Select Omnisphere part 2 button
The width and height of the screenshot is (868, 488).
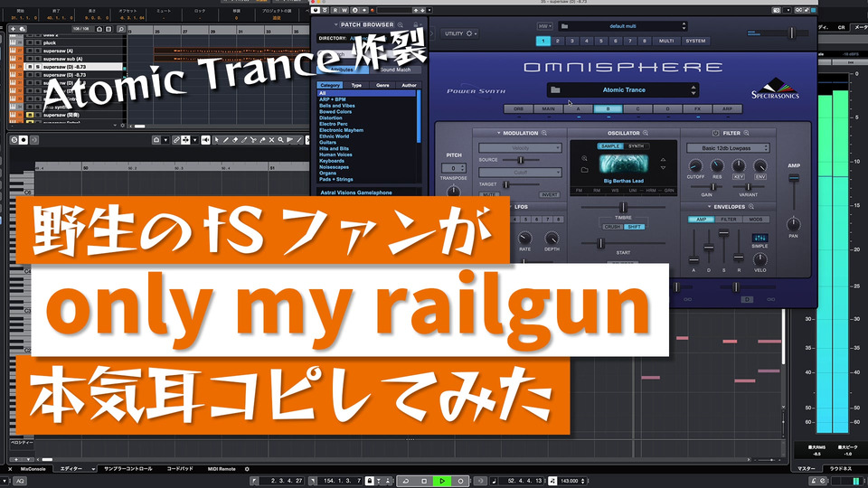point(558,41)
